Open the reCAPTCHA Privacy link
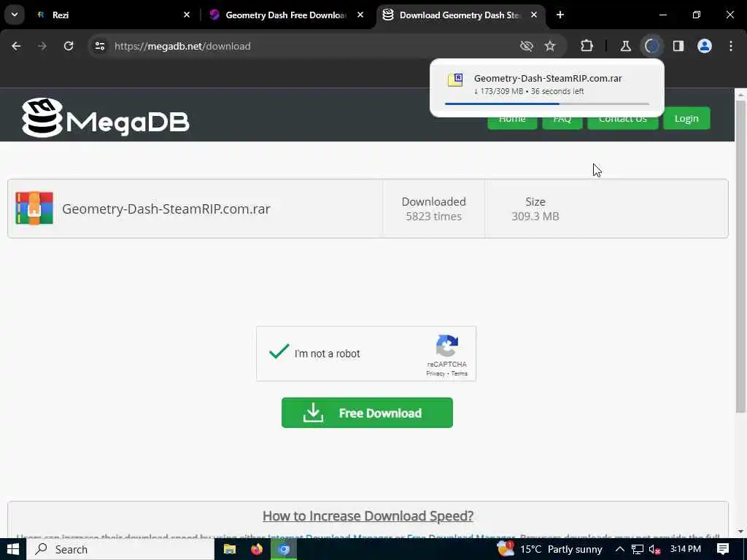The width and height of the screenshot is (747, 560). [435, 374]
